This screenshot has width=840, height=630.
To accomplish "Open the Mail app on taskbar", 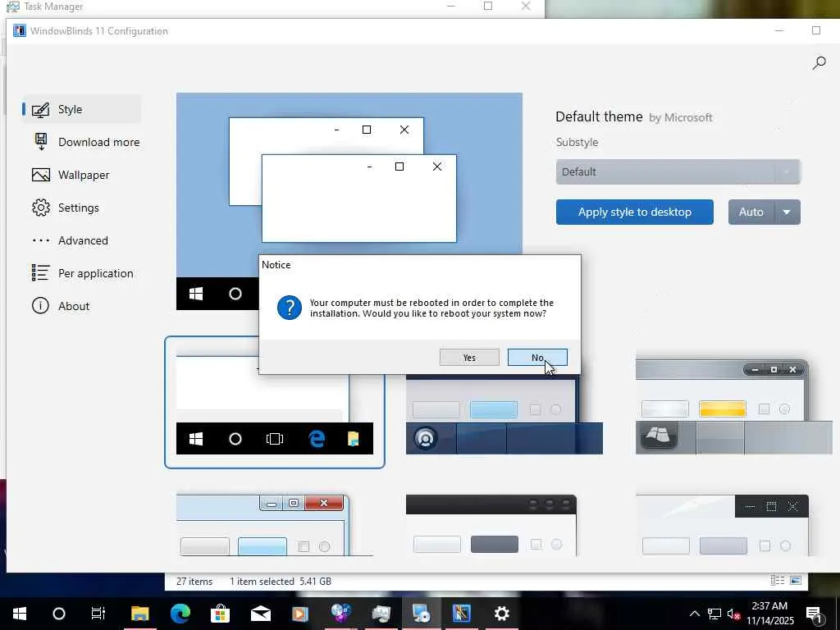I will pos(260,614).
